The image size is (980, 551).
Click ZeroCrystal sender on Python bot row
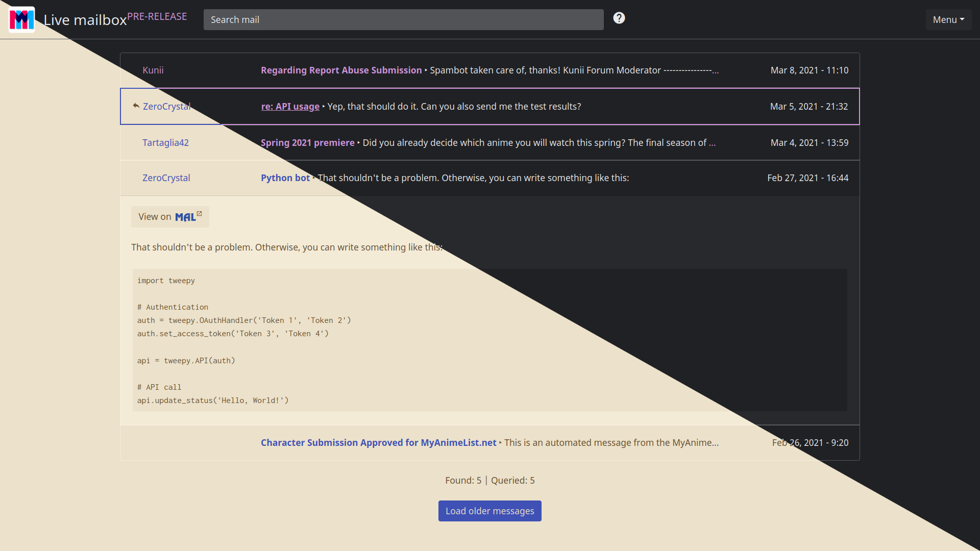pyautogui.click(x=166, y=178)
